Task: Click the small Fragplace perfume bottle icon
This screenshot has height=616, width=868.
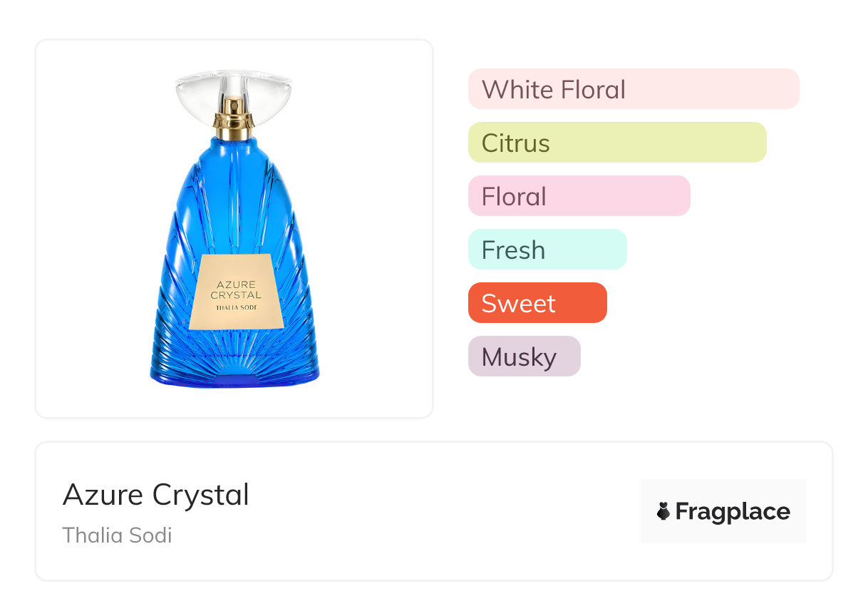Action: [663, 511]
